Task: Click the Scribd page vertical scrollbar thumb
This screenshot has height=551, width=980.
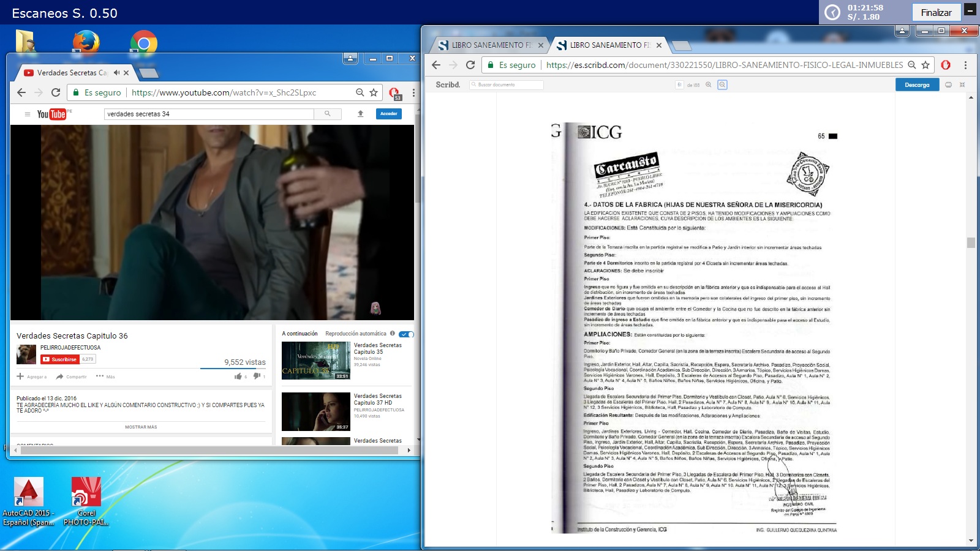Action: (971, 242)
